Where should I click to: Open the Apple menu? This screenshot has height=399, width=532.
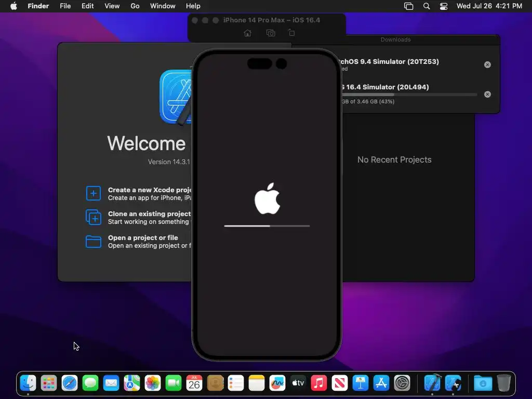tap(14, 6)
